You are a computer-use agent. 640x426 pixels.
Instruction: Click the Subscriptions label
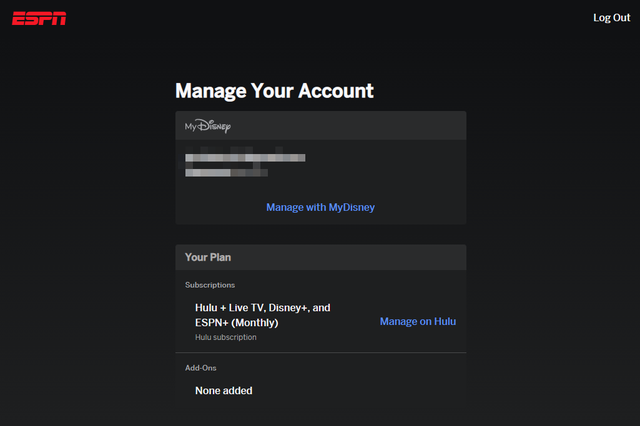[x=210, y=285]
